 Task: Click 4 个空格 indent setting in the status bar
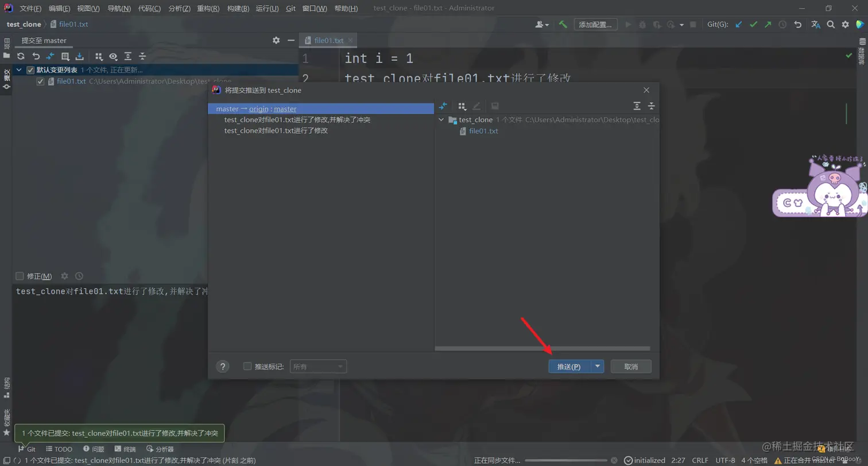pos(754,460)
